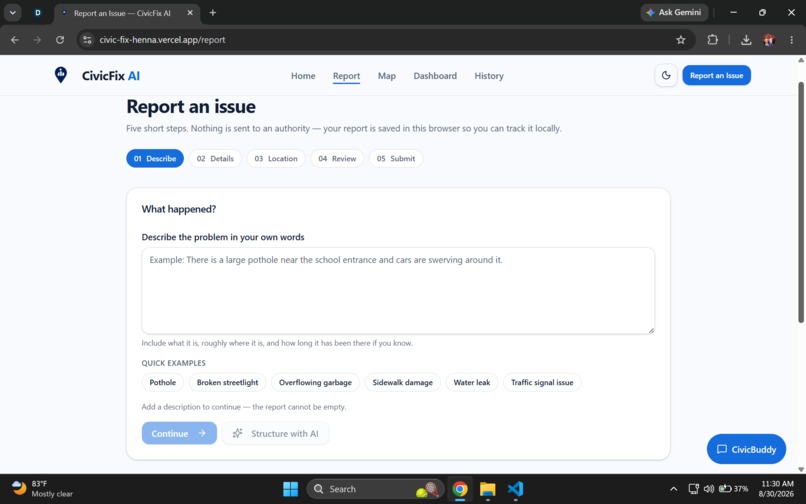The height and width of the screenshot is (504, 806).
Task: Click the chat bubble icon in CivicBuddy
Action: coord(722,449)
